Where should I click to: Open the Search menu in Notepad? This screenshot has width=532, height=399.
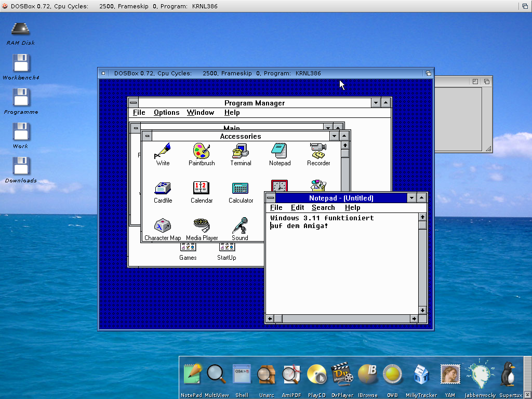[x=323, y=208]
